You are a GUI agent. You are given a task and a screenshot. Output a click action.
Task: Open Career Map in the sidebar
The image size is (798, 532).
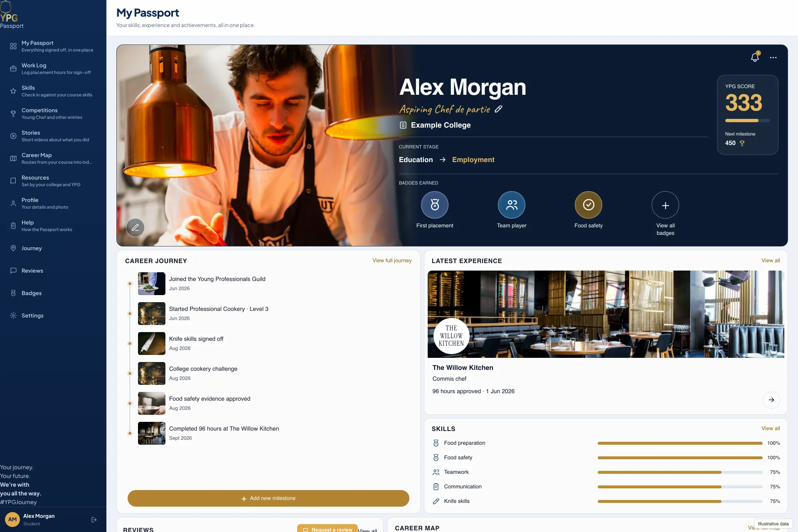(53, 158)
